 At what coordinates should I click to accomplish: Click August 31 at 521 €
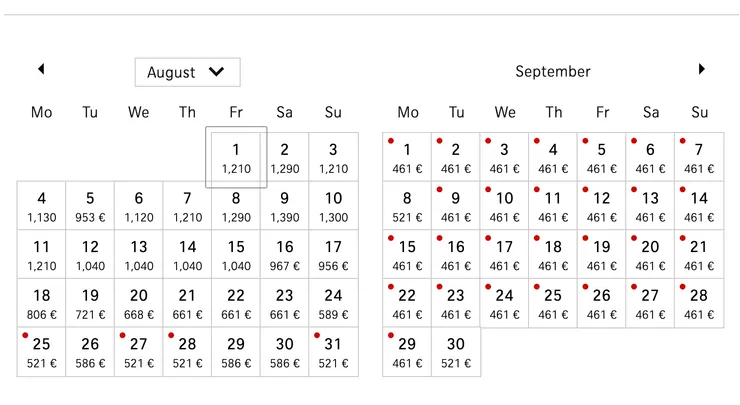[x=333, y=352]
